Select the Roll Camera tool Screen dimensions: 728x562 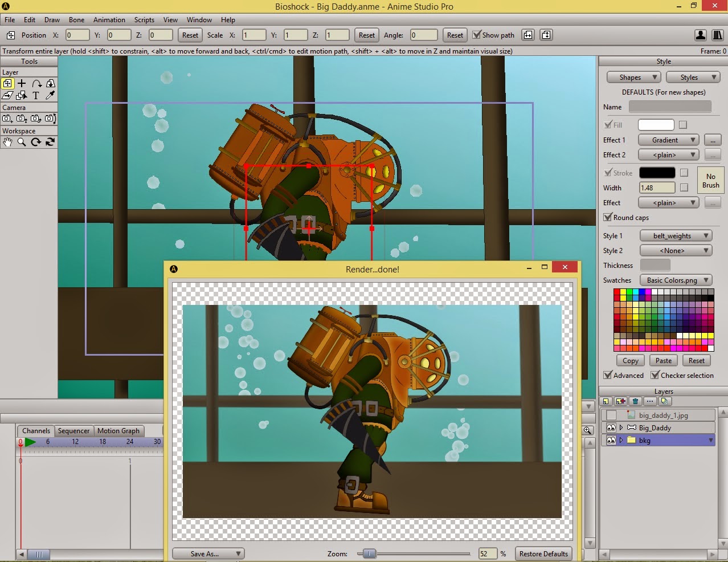point(36,119)
